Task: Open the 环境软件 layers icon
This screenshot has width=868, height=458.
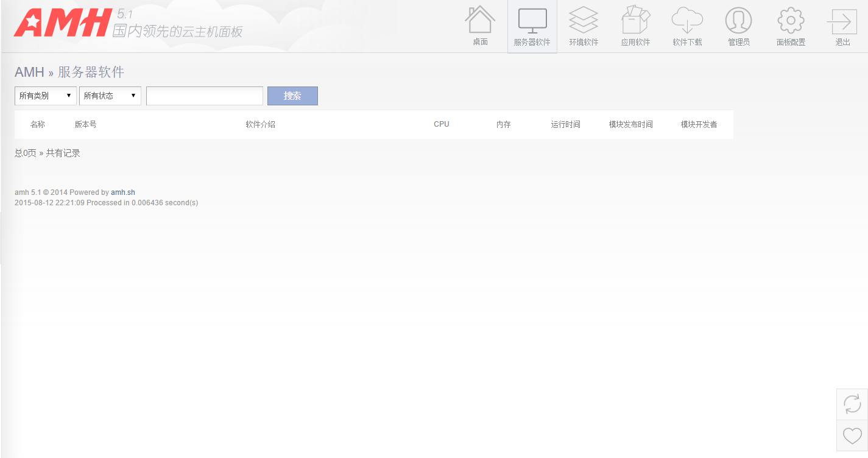Action: 584,21
